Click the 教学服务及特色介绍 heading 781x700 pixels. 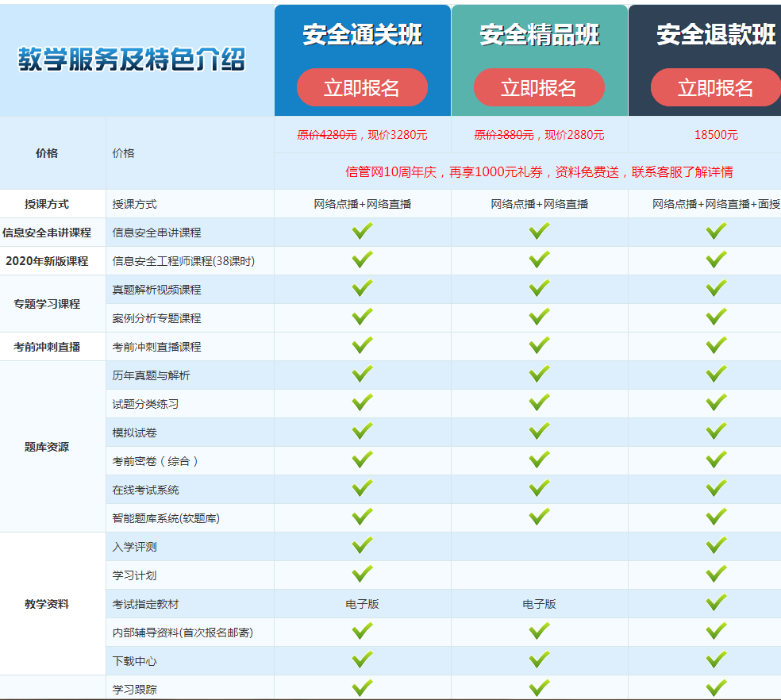click(132, 60)
